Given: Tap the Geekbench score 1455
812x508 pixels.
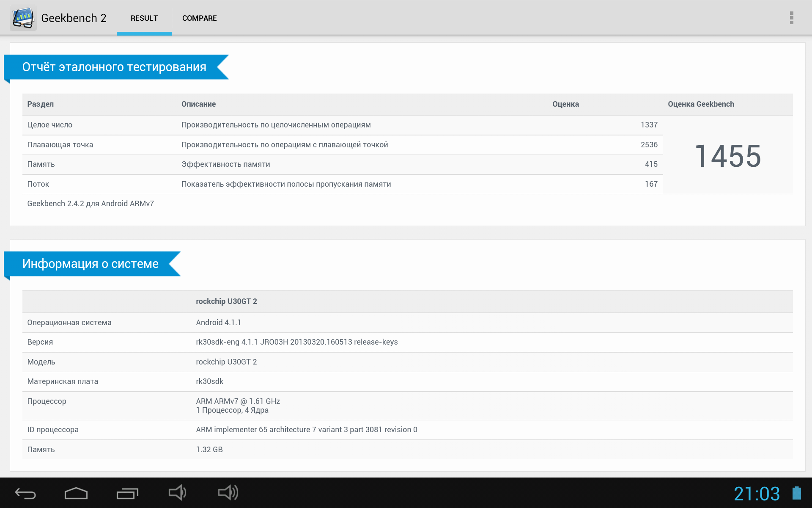Looking at the screenshot, I should point(728,156).
